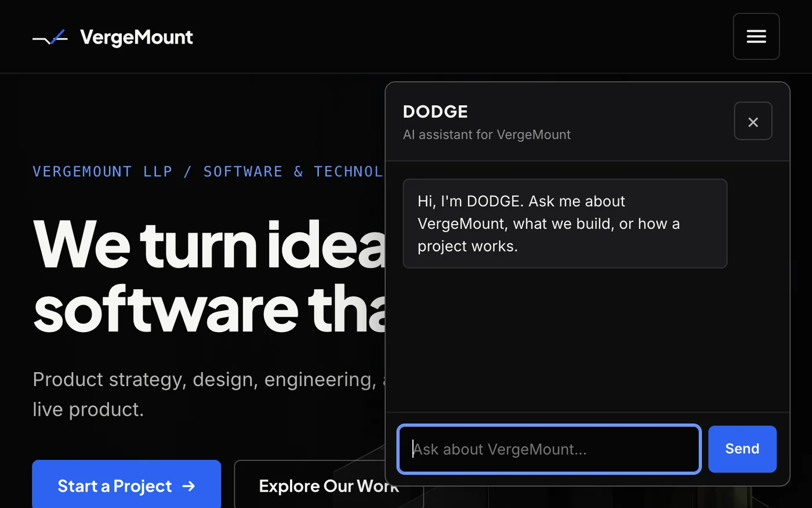812x508 pixels.
Task: Click the DODGE chat title
Action: tap(435, 111)
